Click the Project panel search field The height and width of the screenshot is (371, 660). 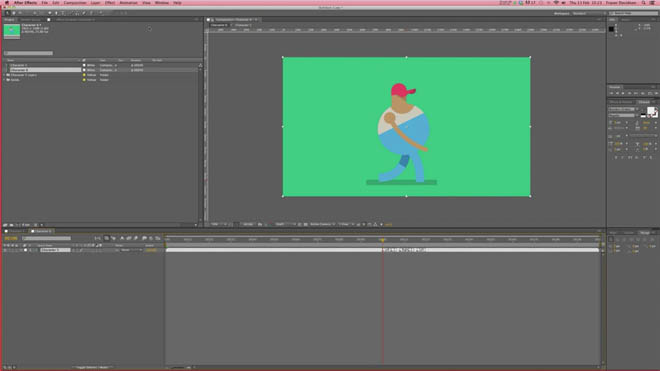coord(28,53)
